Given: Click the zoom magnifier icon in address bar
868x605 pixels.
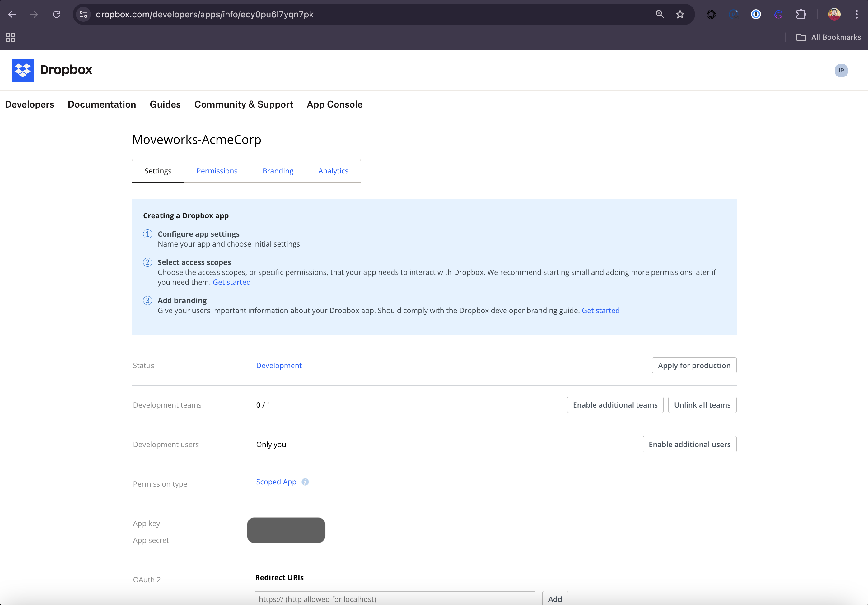Looking at the screenshot, I should [660, 14].
